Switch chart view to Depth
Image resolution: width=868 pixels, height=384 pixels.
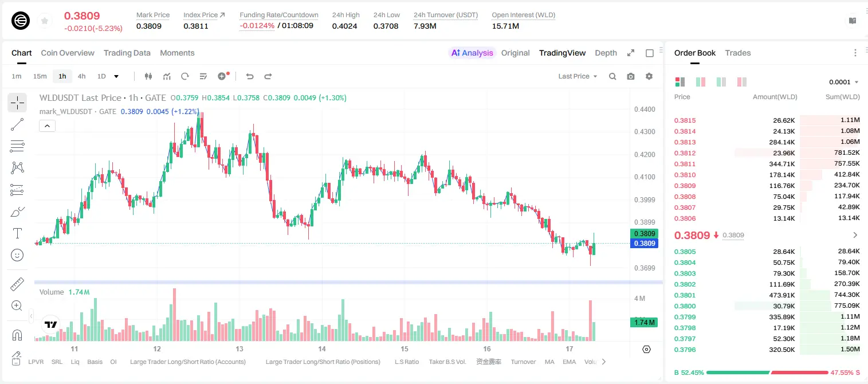pos(606,53)
